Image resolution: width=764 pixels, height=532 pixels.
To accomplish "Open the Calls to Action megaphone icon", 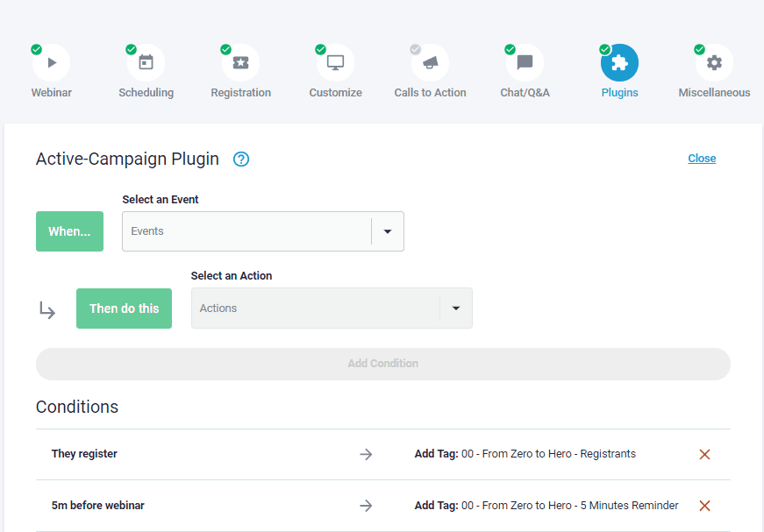I will (x=430, y=63).
